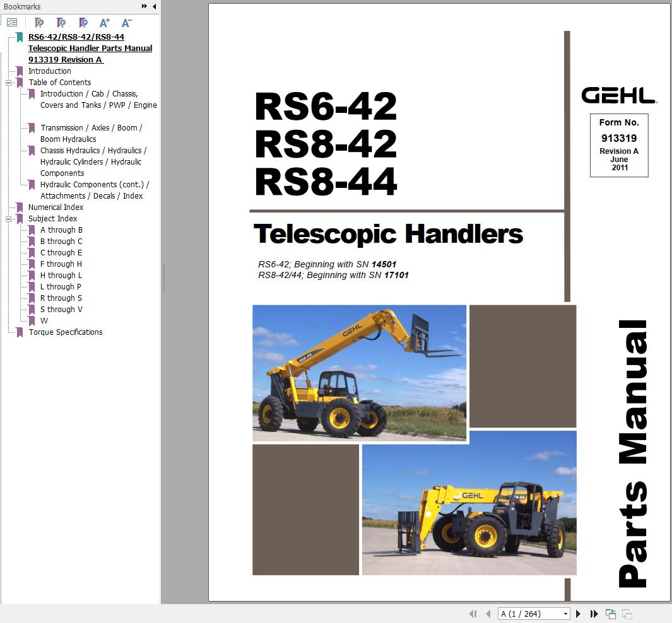
Task: Open the L through P index bookmark
Action: point(61,286)
